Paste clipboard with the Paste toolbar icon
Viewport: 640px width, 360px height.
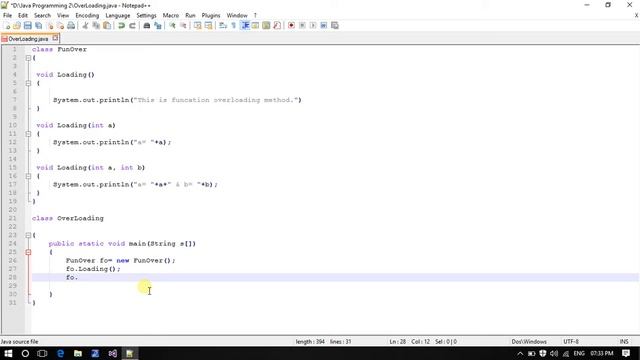point(107,25)
